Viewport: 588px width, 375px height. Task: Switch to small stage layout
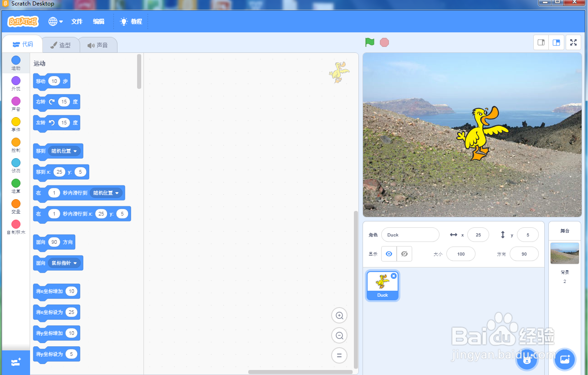point(541,42)
